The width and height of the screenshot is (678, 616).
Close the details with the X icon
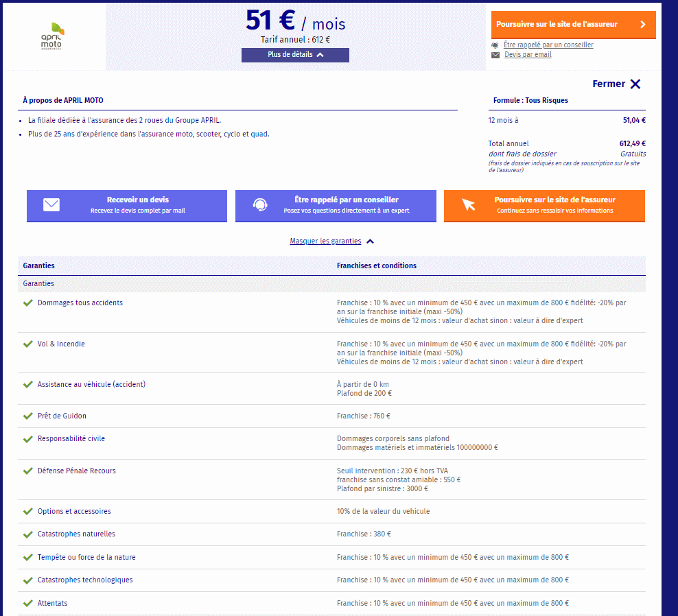[x=635, y=84]
